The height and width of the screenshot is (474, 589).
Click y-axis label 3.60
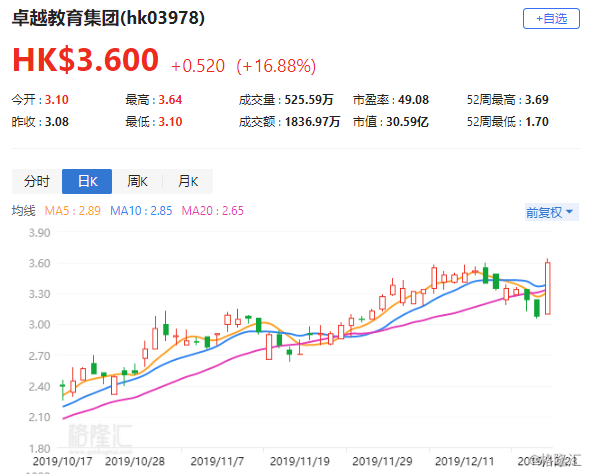coord(39,263)
